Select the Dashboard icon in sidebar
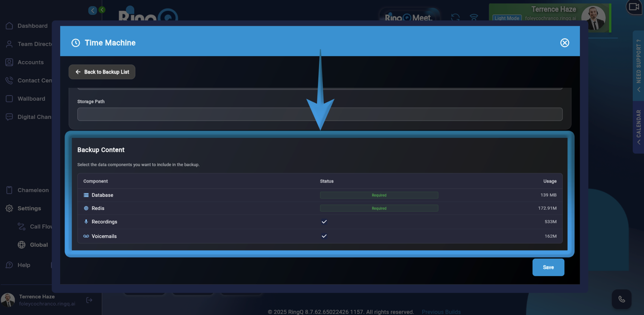 9,25
